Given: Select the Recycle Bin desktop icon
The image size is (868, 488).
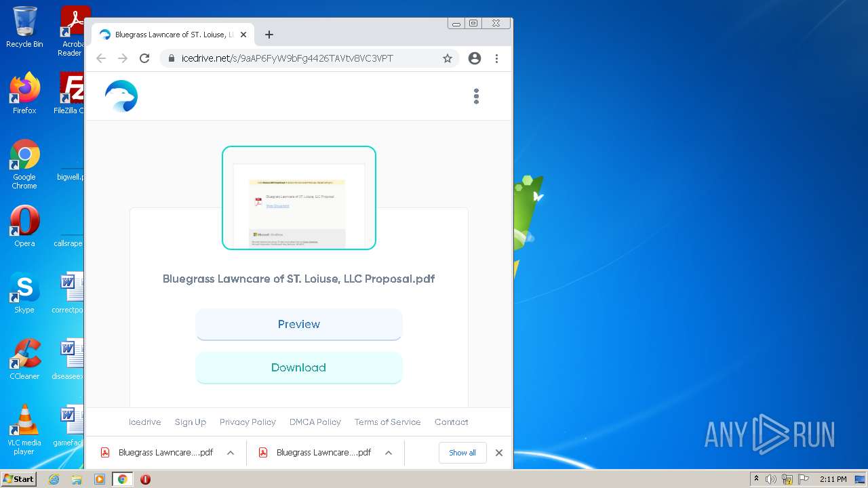Looking at the screenshot, I should [x=24, y=27].
